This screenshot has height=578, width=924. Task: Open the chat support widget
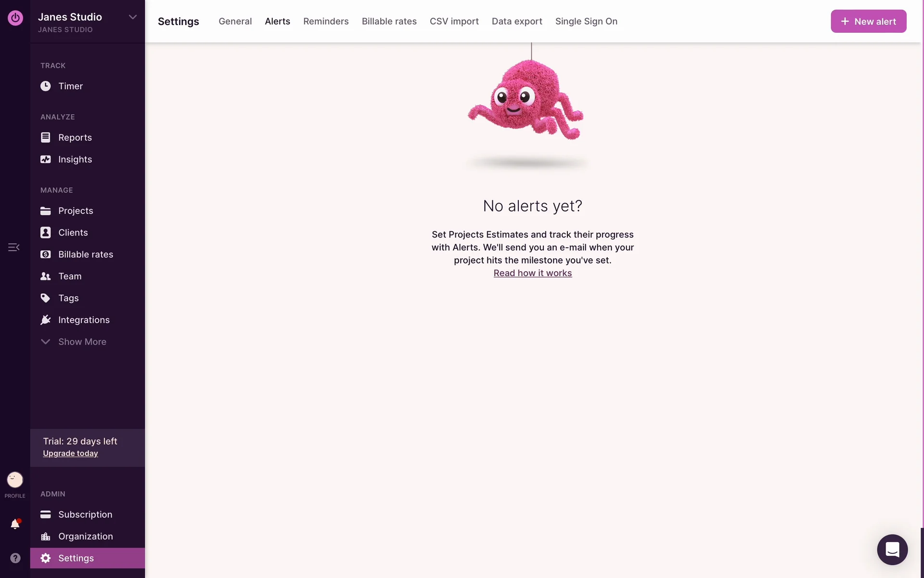pos(892,550)
